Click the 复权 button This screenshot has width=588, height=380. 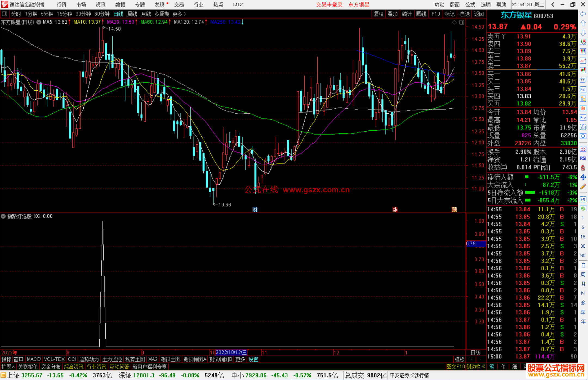coord(379,14)
